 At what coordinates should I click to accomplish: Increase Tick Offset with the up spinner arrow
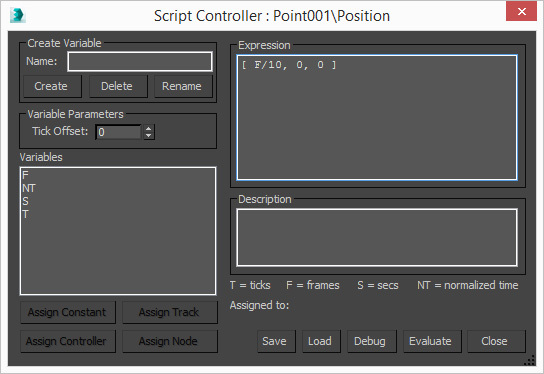[x=148, y=128]
